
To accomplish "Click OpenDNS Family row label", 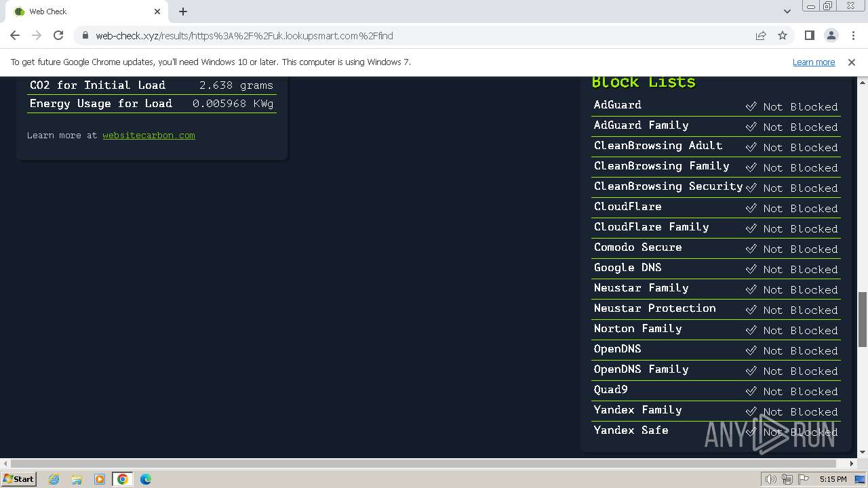I will 642,369.
